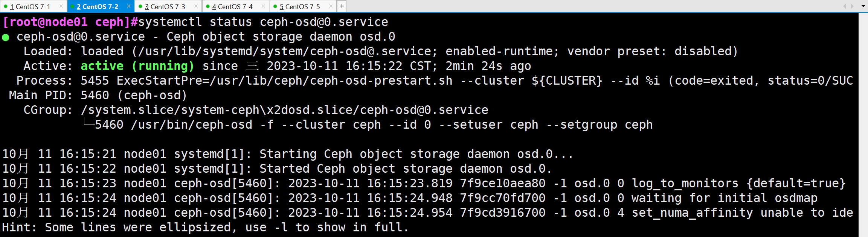
Task: Click the terminal's vertical scrollbar
Action: click(x=863, y=124)
